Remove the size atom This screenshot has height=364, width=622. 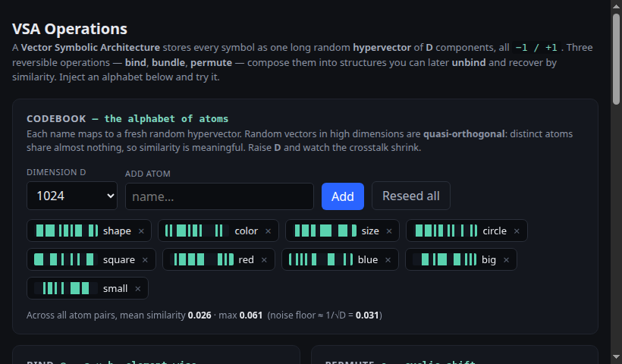click(389, 231)
